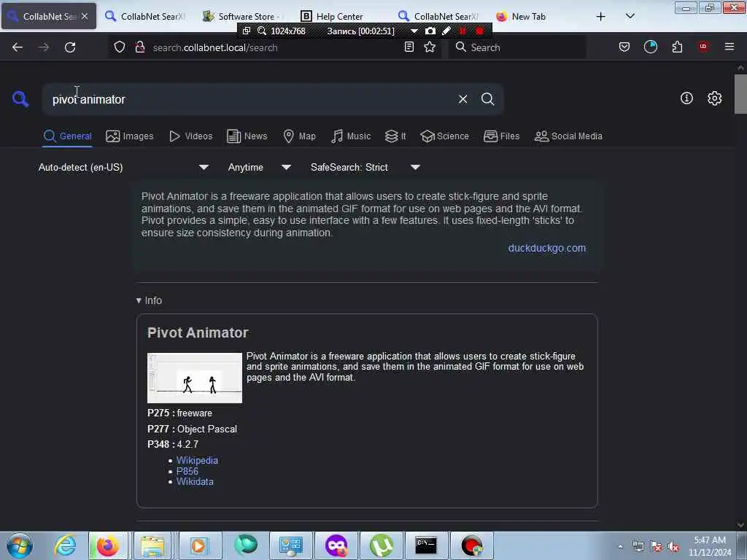Click the Pivot Animator infobox heading
The width and height of the screenshot is (747, 560).
pos(198,332)
